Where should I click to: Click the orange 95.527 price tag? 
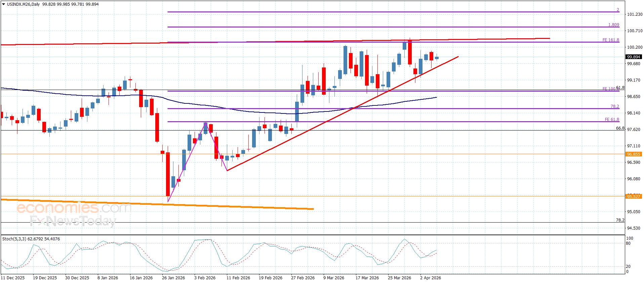click(x=634, y=196)
